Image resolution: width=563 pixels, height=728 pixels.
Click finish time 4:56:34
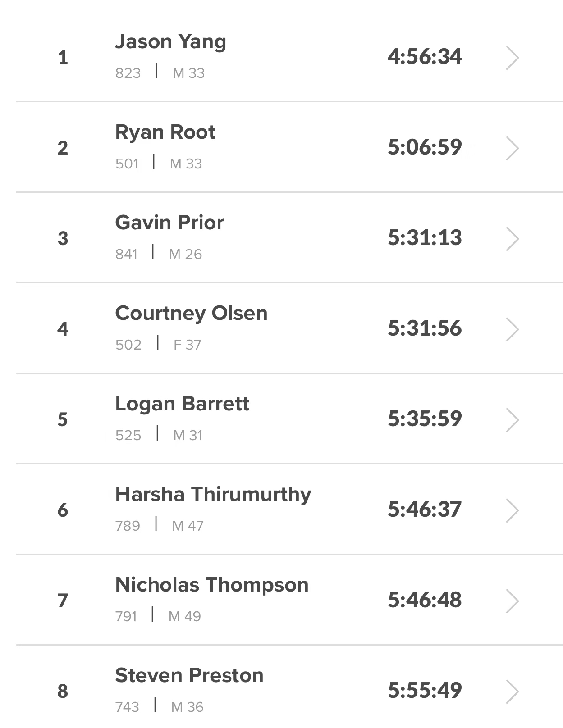pos(424,57)
